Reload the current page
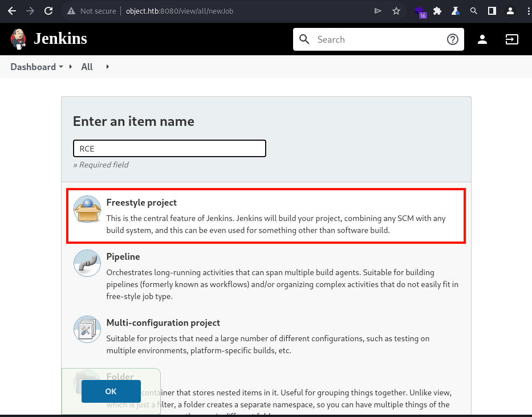 (48, 11)
